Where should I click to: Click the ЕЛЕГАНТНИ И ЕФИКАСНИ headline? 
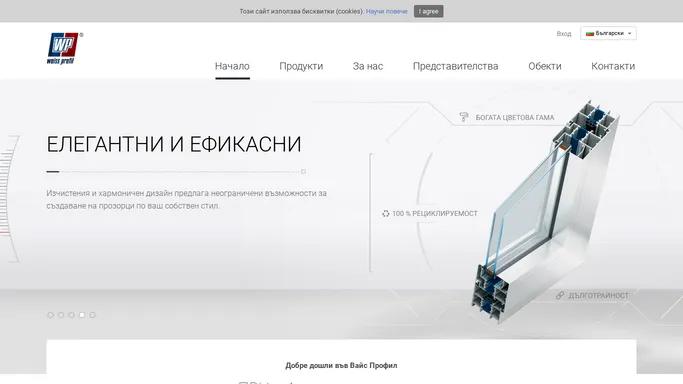(174, 144)
